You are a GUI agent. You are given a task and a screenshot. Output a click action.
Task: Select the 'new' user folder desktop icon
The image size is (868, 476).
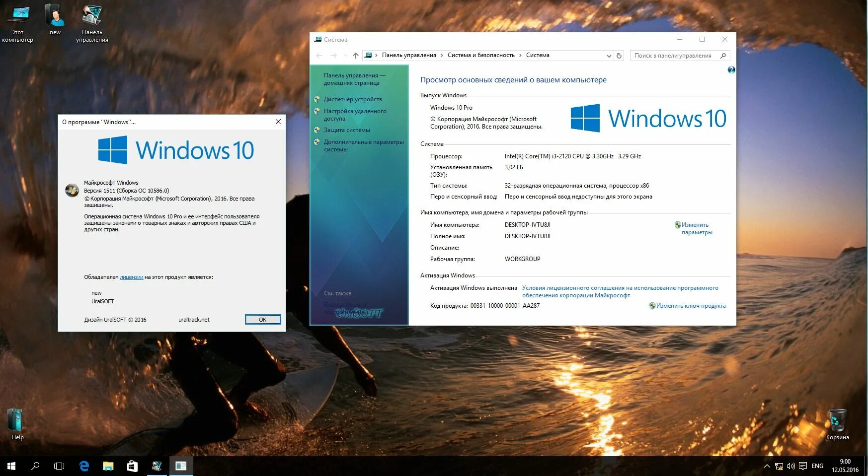pos(55,20)
